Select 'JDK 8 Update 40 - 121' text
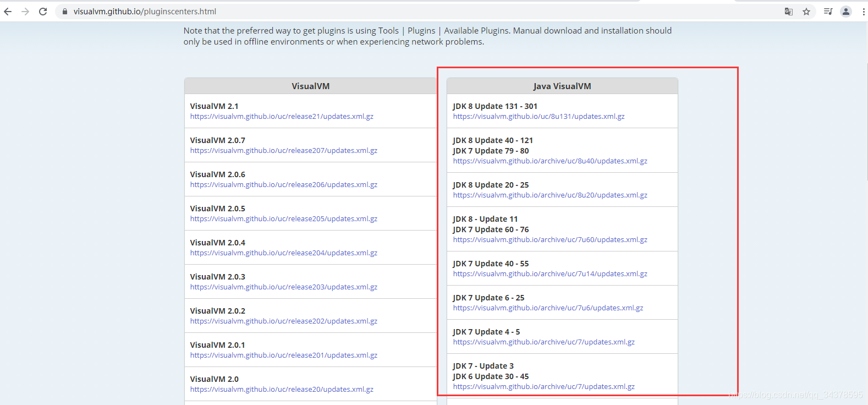Image resolution: width=868 pixels, height=405 pixels. (493, 140)
